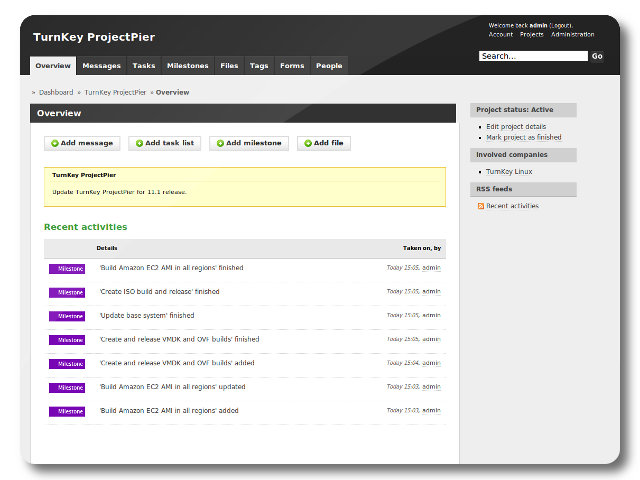Open 'Build Amazon EC2 AMI in all regions' finished activity
Screen dimensions: 640x480
(x=171, y=268)
